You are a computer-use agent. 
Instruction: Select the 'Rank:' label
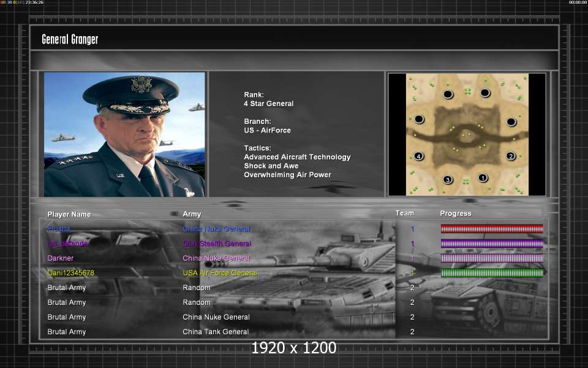pos(254,94)
